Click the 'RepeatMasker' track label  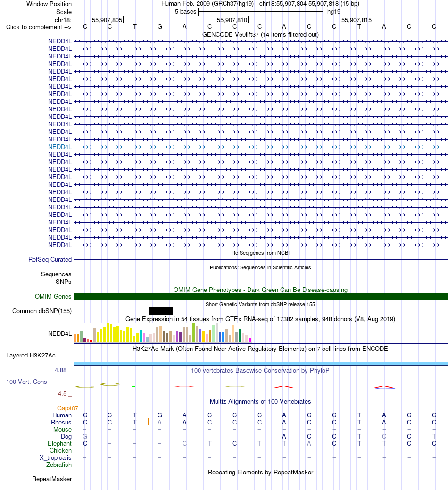[x=52, y=479]
